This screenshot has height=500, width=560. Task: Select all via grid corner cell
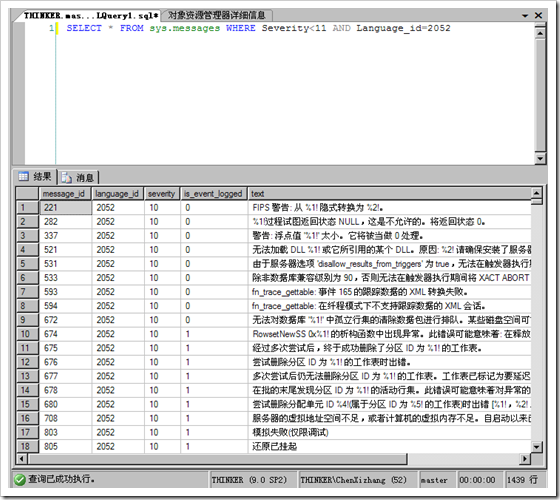click(x=28, y=194)
